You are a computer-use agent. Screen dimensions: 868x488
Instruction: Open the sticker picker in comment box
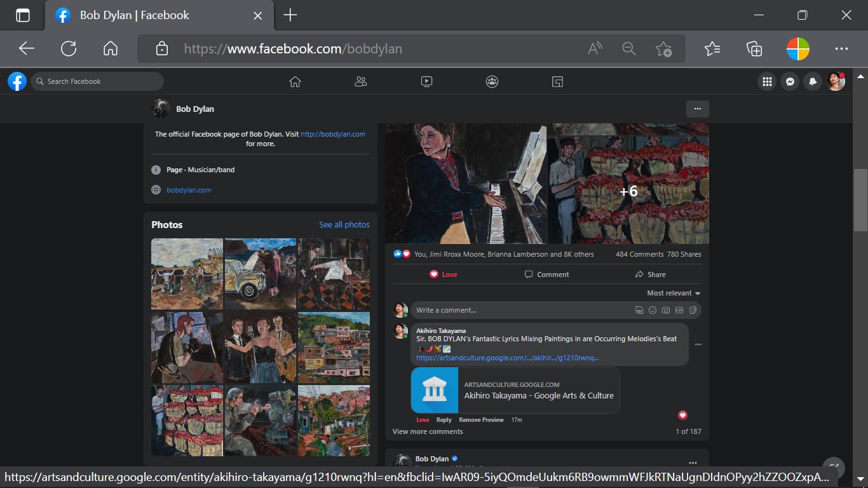coord(693,310)
